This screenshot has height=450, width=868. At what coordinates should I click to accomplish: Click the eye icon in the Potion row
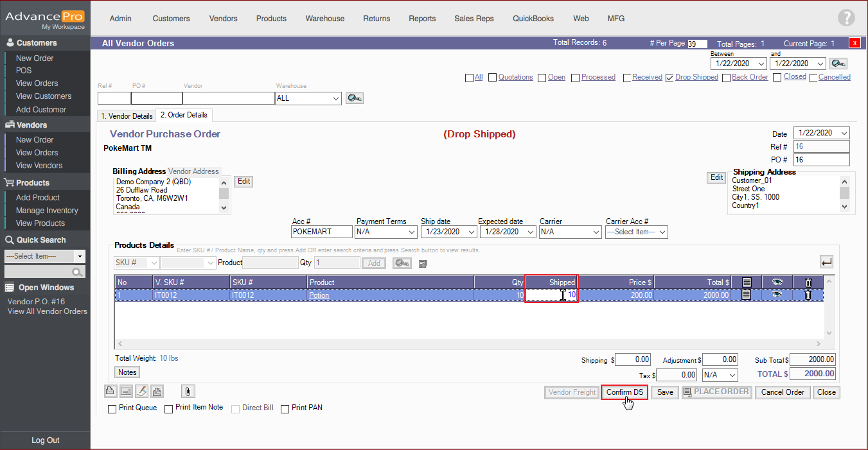(x=777, y=295)
